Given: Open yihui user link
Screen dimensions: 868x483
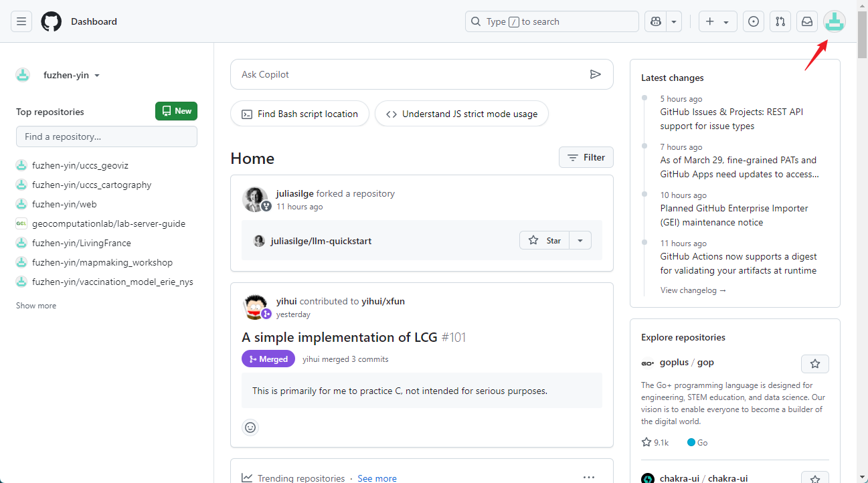Looking at the screenshot, I should (286, 301).
